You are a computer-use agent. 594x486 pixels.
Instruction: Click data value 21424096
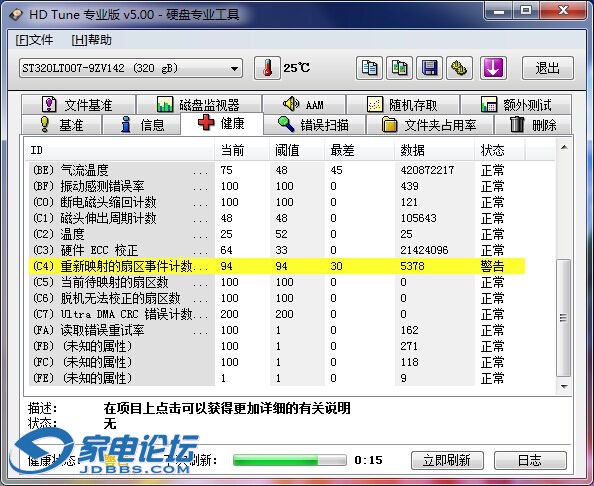coord(424,250)
